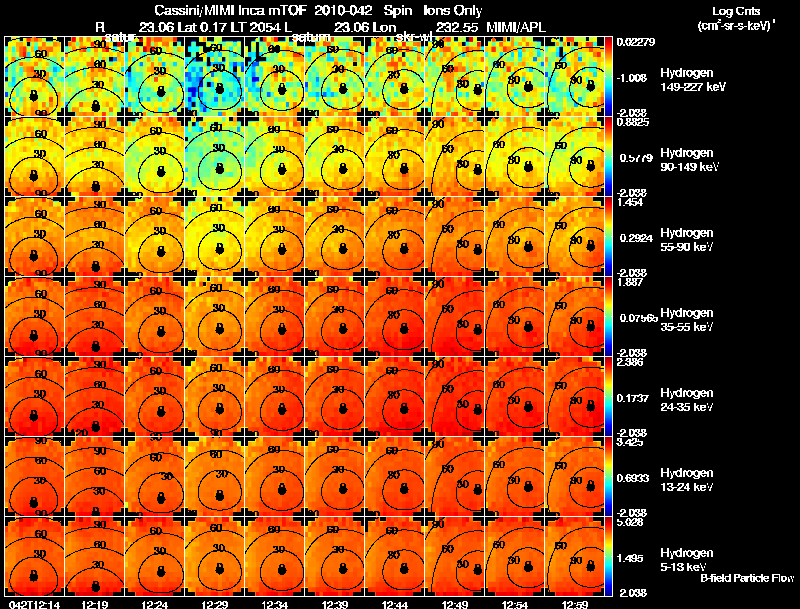800x609 pixels.
Task: Select the 12:34 panel in the 35-55 keV row
Action: coord(275,317)
